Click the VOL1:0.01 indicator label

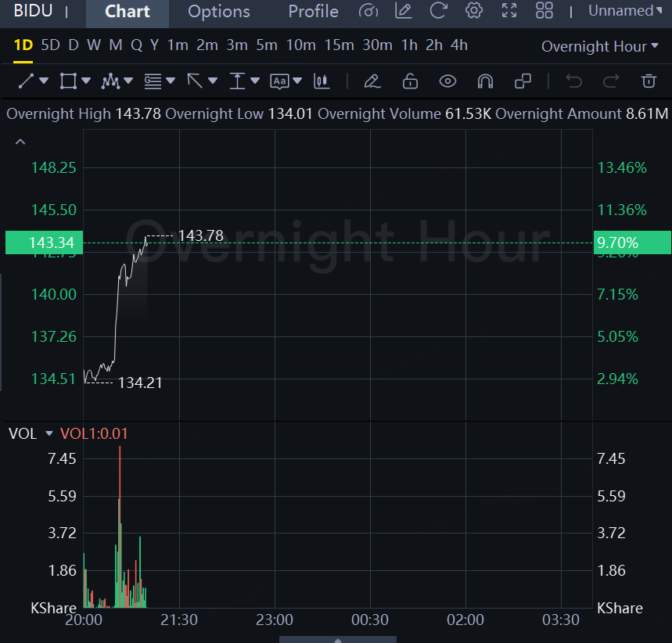pyautogui.click(x=94, y=434)
